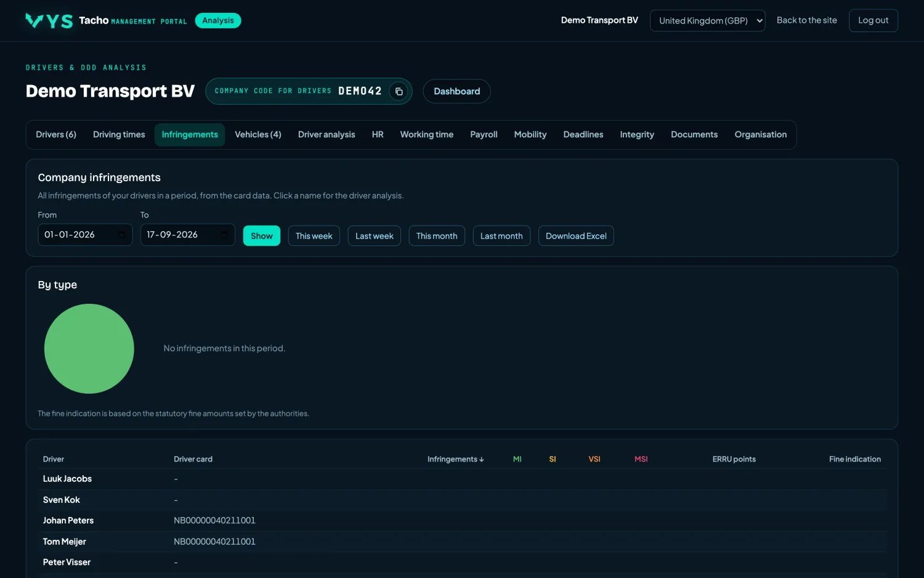This screenshot has height=578, width=924.
Task: Open the Driver analysis tab
Action: 326,134
